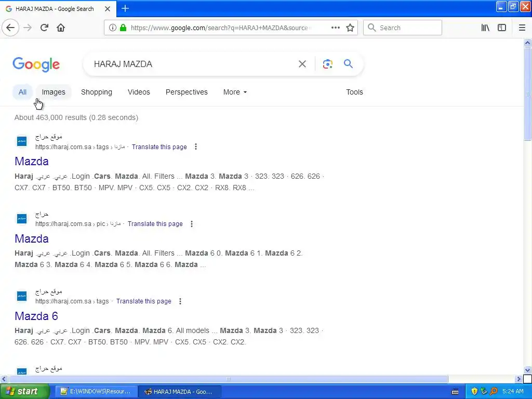
Task: Click the second result's haraj favicon
Action: pos(22,218)
